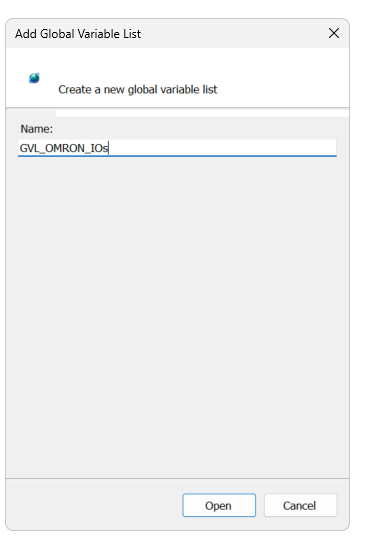The width and height of the screenshot is (370, 537).
Task: Cancel the Add Global Variable List dialog
Action: (x=300, y=505)
